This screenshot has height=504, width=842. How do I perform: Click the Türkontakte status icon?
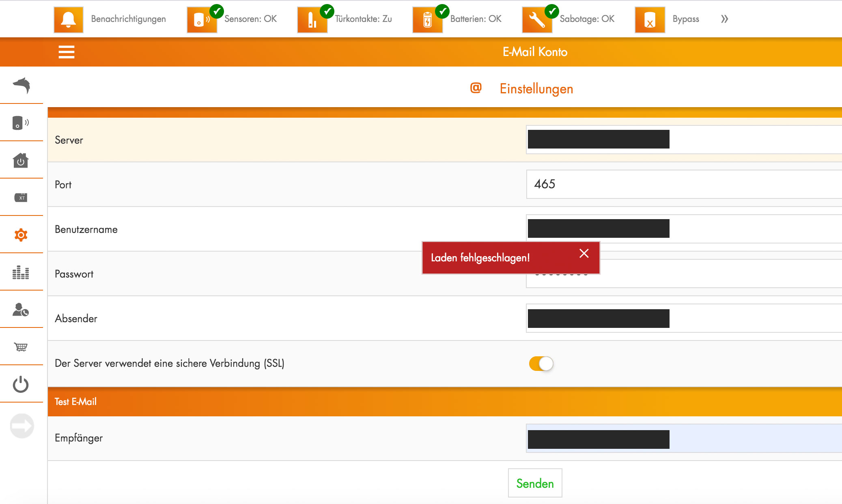point(312,19)
